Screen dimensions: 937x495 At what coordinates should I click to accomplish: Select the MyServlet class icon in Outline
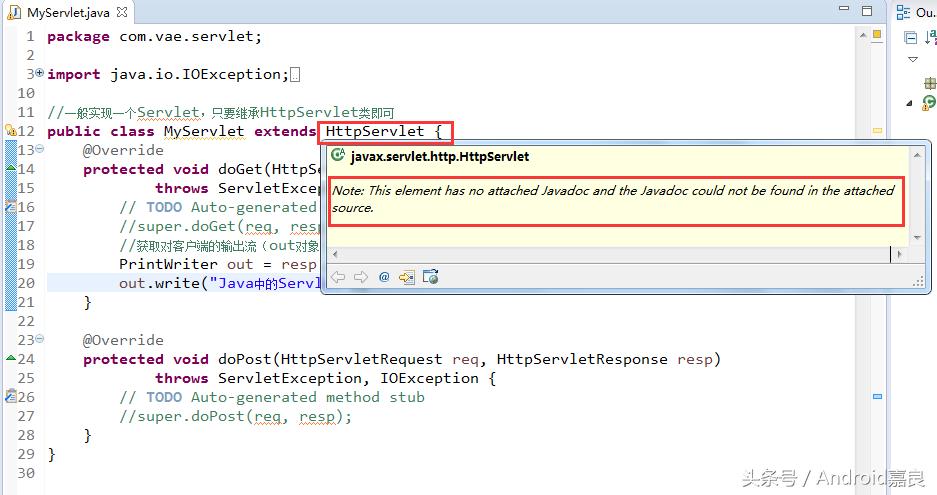(929, 103)
